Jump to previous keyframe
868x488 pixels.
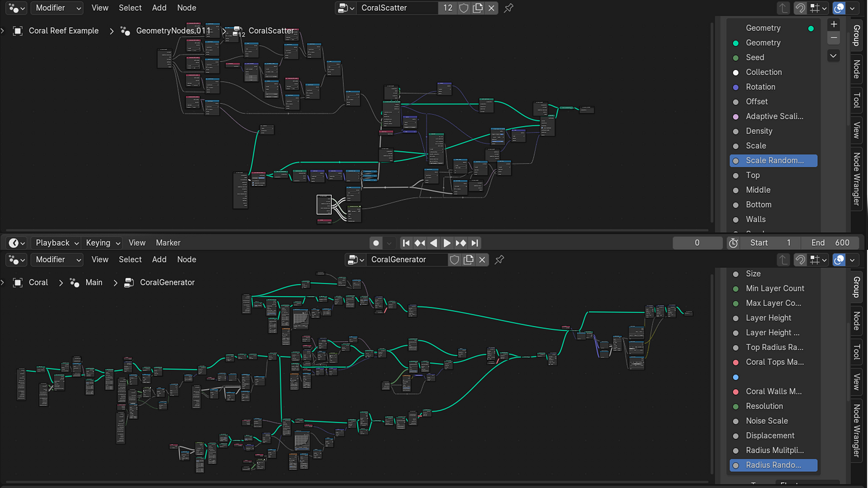(x=420, y=243)
